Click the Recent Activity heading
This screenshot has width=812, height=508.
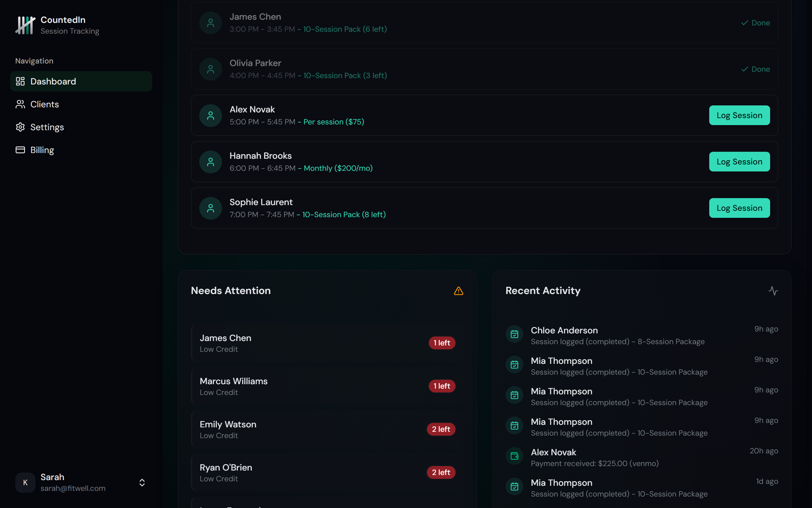[x=543, y=291]
